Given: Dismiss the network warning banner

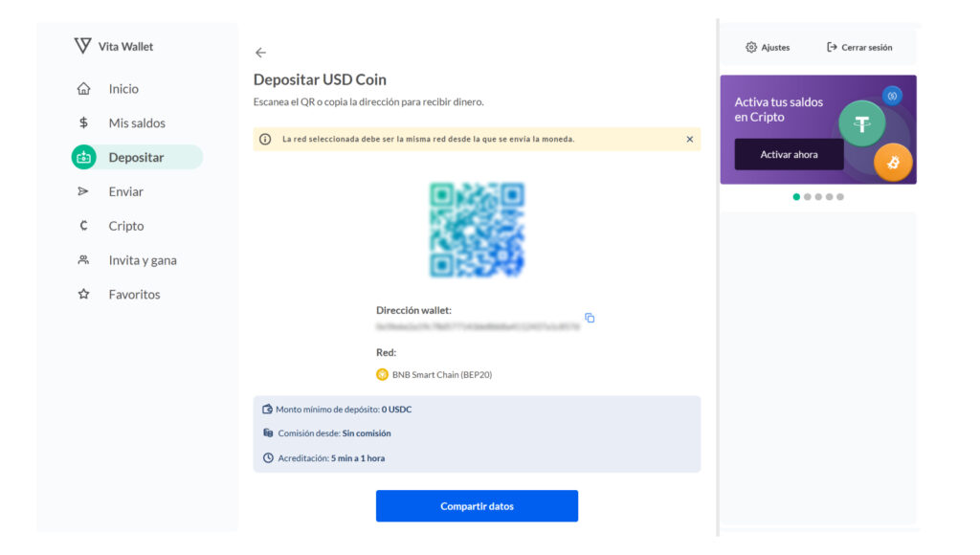Looking at the screenshot, I should pos(689,139).
